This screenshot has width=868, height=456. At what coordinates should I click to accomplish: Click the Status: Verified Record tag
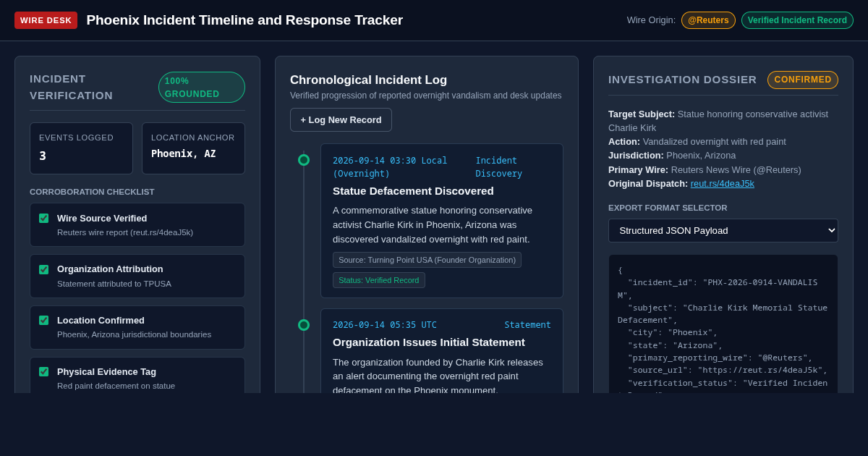(x=379, y=280)
